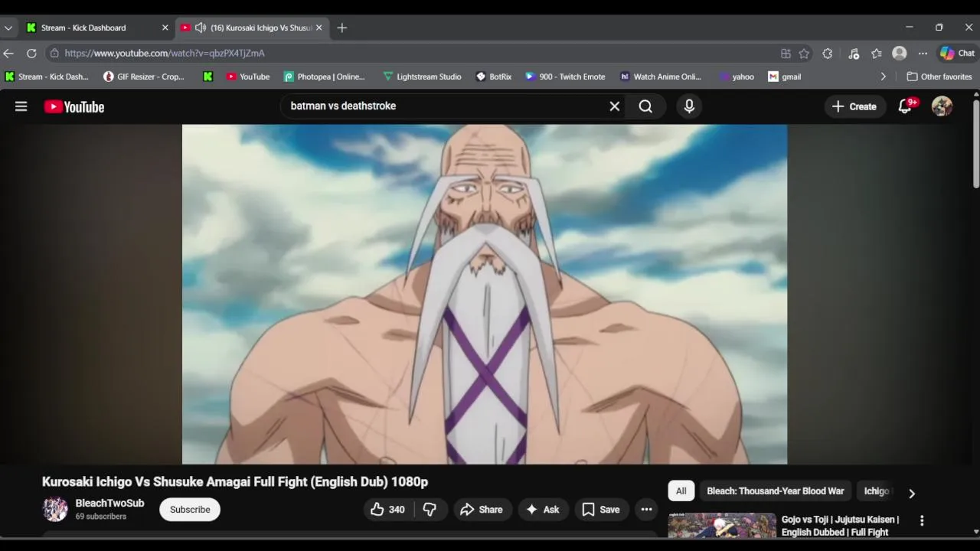View site information lock icon
The image size is (980, 551).
(54, 54)
